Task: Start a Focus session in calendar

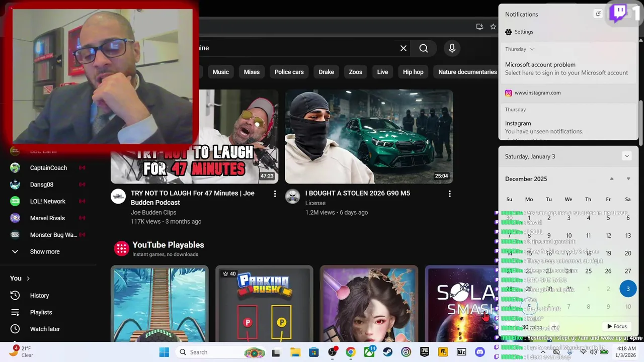Action: tap(617, 326)
